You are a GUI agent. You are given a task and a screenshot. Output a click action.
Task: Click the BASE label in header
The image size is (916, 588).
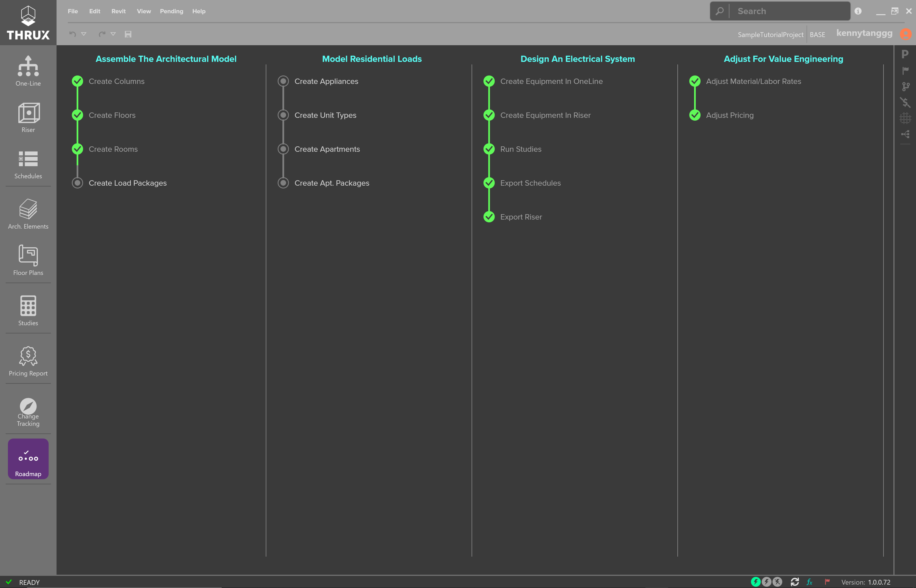click(817, 35)
